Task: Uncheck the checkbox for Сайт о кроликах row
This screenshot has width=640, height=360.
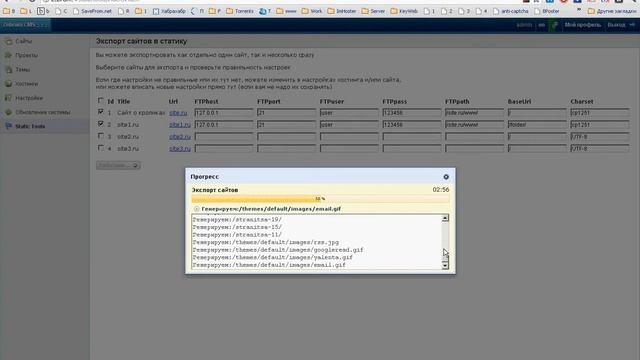Action: (x=101, y=111)
